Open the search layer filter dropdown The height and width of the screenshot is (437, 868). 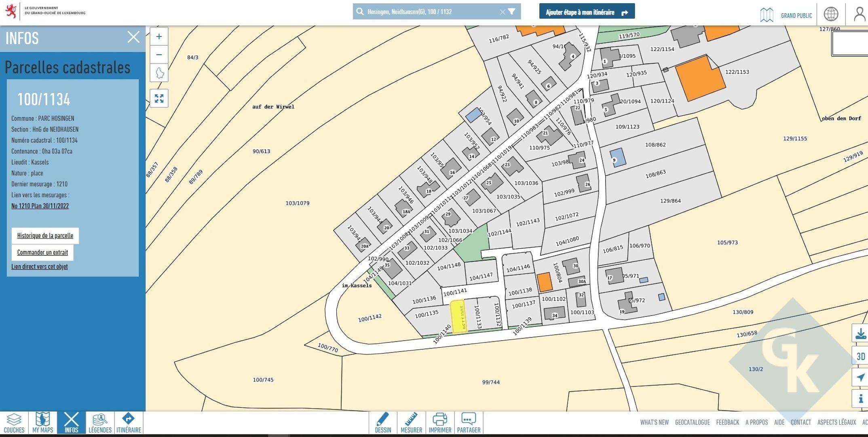tap(512, 12)
